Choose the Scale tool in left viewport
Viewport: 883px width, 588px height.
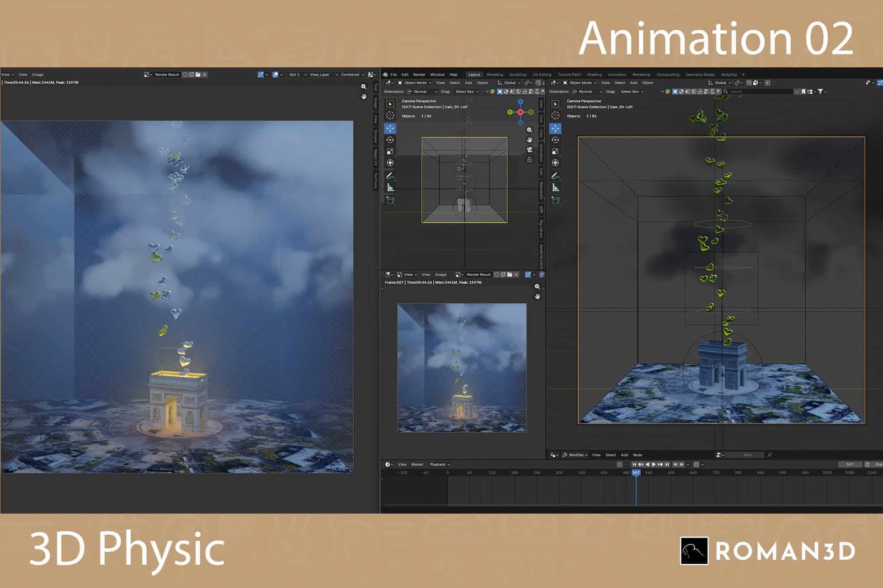pyautogui.click(x=390, y=152)
